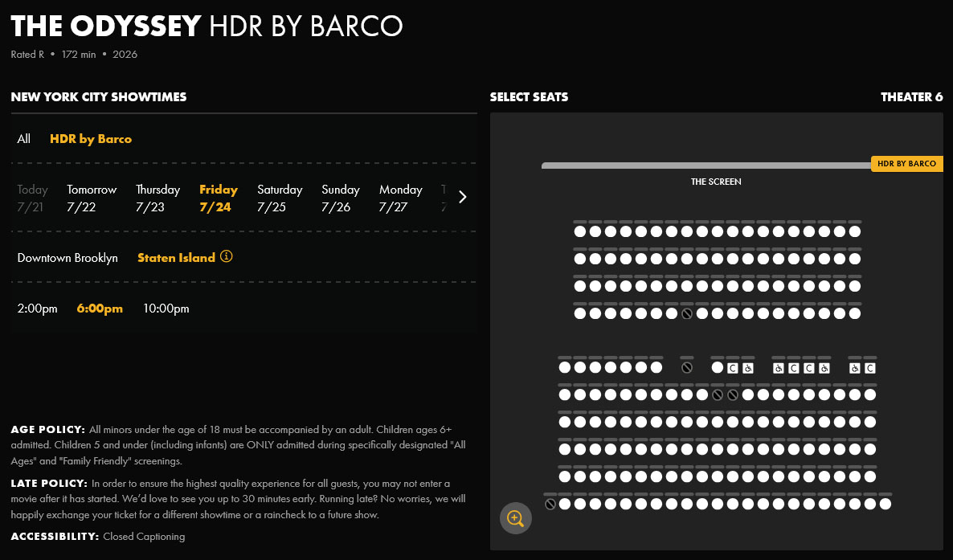This screenshot has height=560, width=953.
Task: Choose Sunday 7/26 date
Action: (x=341, y=198)
